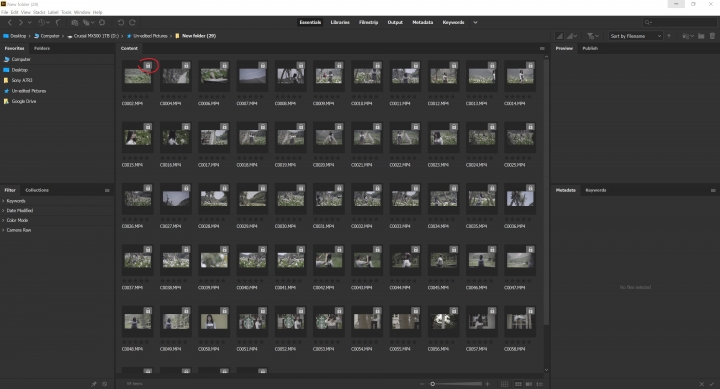Viewport: 720px width, 389px height.
Task: Open the workspace switcher chevron
Action: coord(475,22)
